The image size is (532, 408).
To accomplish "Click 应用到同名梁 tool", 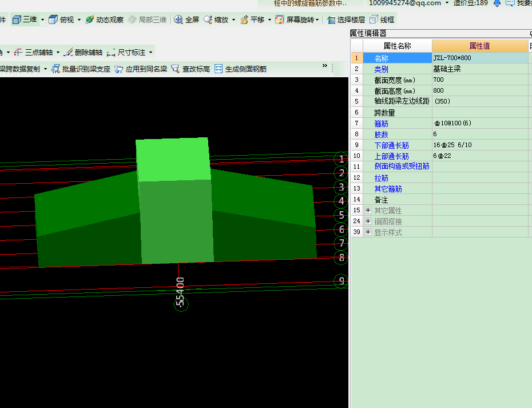I will coord(141,69).
